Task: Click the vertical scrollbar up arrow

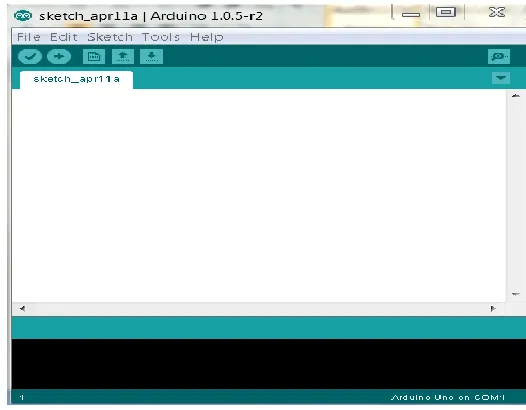Action: coord(516,96)
